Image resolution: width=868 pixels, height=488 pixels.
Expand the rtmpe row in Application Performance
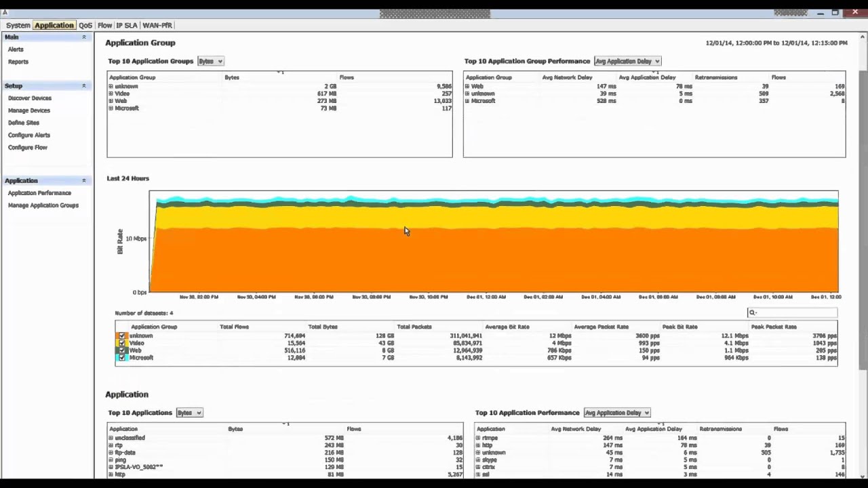[x=478, y=439]
